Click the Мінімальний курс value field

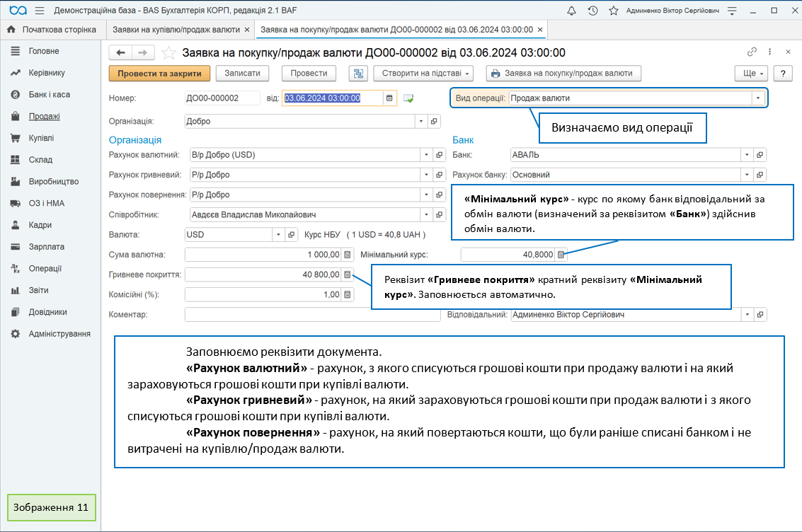pos(508,255)
